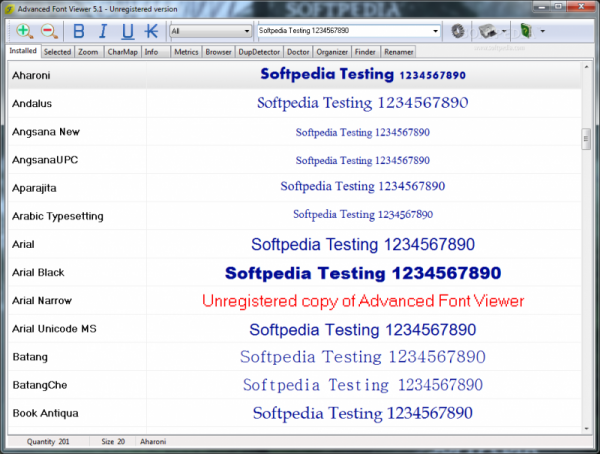This screenshot has width=600, height=454.
Task: Expand the printer options dropdown arrow
Action: pos(504,31)
